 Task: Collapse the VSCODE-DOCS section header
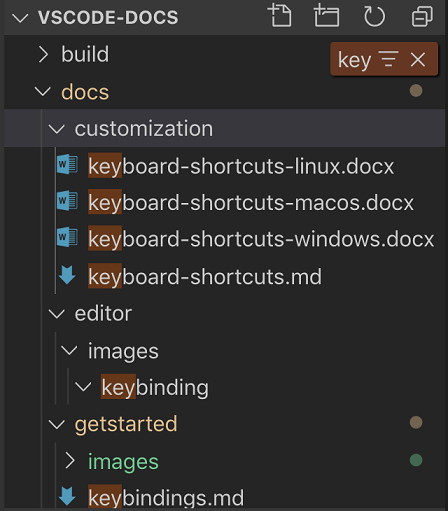[x=20, y=17]
